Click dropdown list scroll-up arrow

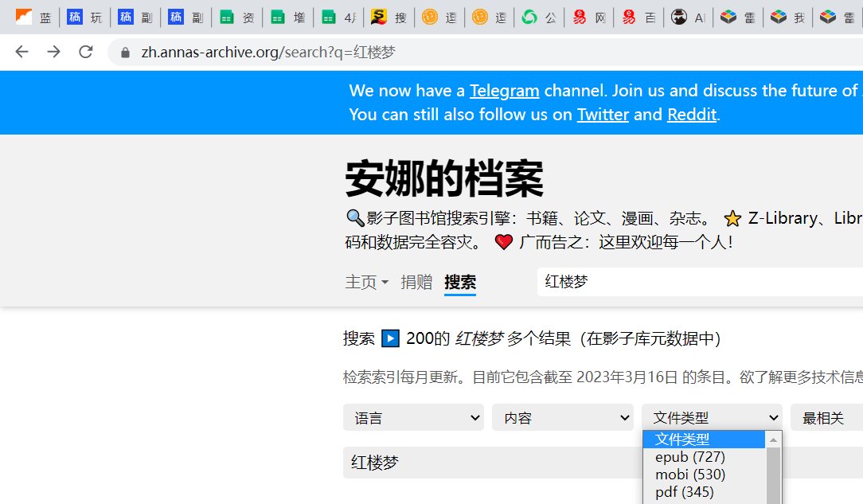(x=773, y=440)
